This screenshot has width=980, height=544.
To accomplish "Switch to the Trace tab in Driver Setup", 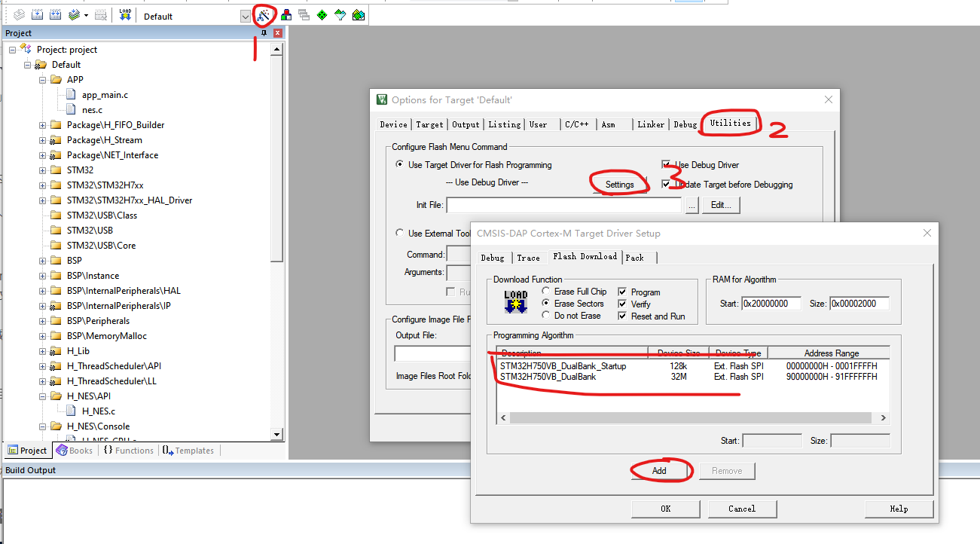I will (x=529, y=258).
